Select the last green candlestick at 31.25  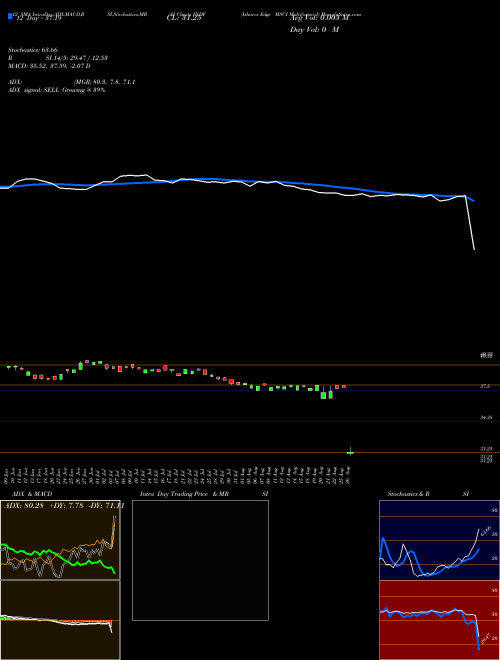point(350,452)
